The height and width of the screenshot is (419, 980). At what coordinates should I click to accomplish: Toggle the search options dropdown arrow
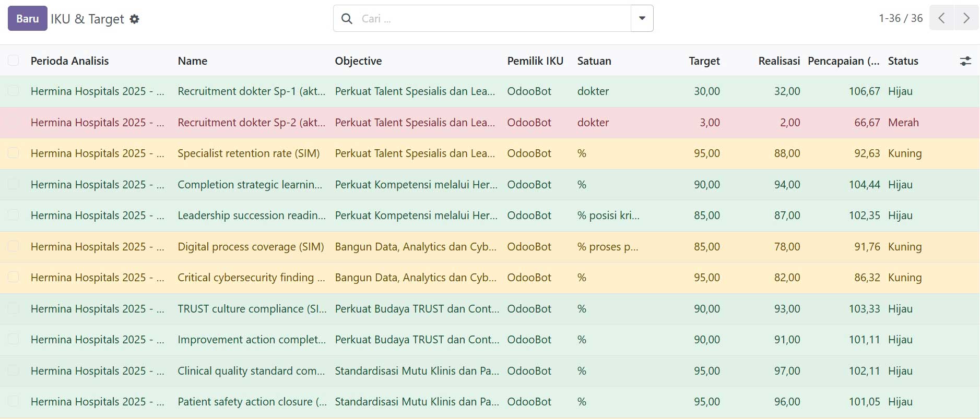click(642, 18)
